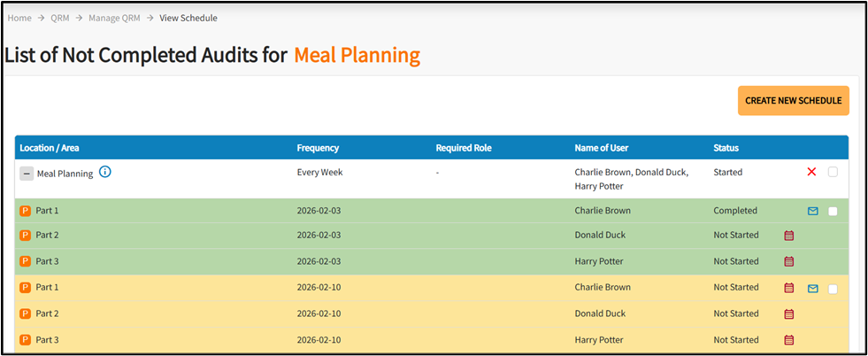
Task: Click the red X delete icon
Action: coord(811,172)
